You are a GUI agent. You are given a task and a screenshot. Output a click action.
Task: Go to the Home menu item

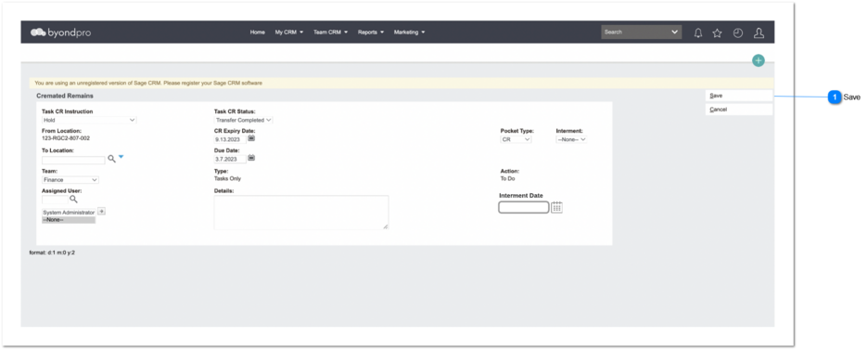point(258,32)
